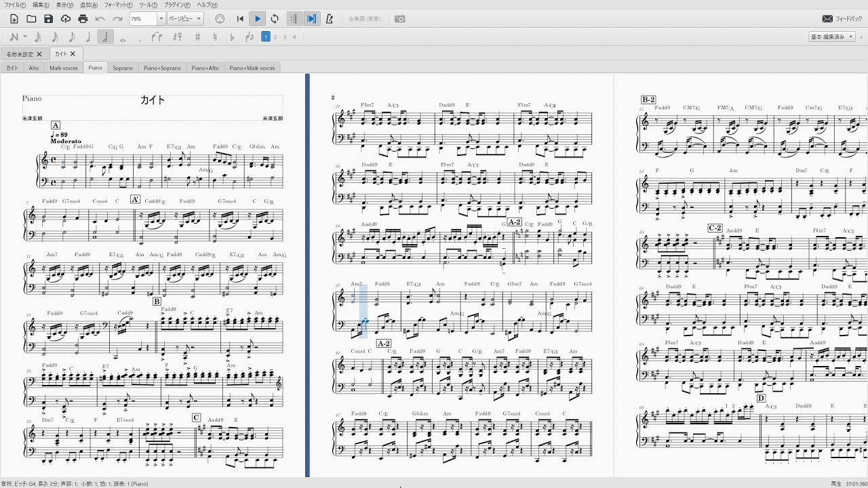868x488 pixels.
Task: Close the 名称未設定 score tab
Action: click(x=39, y=54)
